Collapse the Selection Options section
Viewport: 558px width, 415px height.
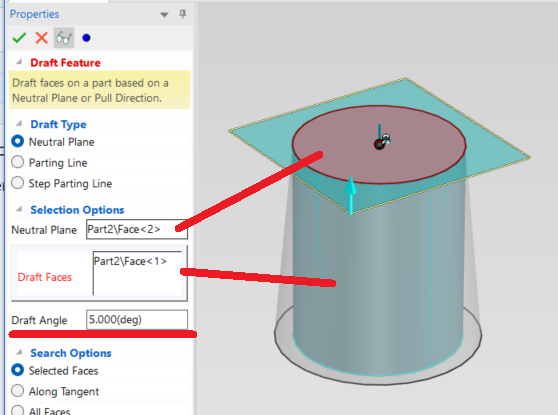click(19, 209)
